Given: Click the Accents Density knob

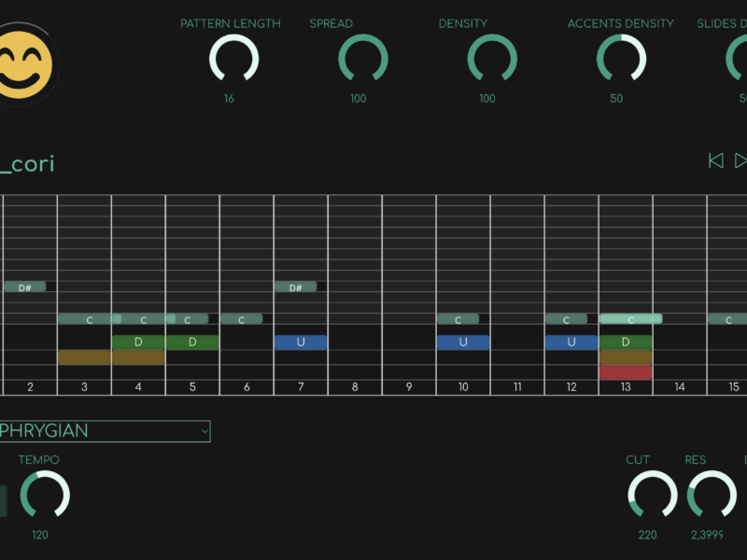Looking at the screenshot, I should pos(621,58).
